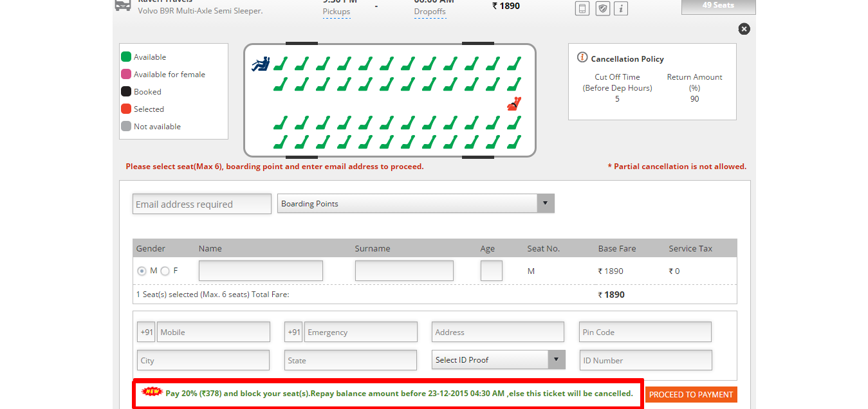Select Male gender radio button
Viewport: 868px width, 409px height.
[x=142, y=271]
